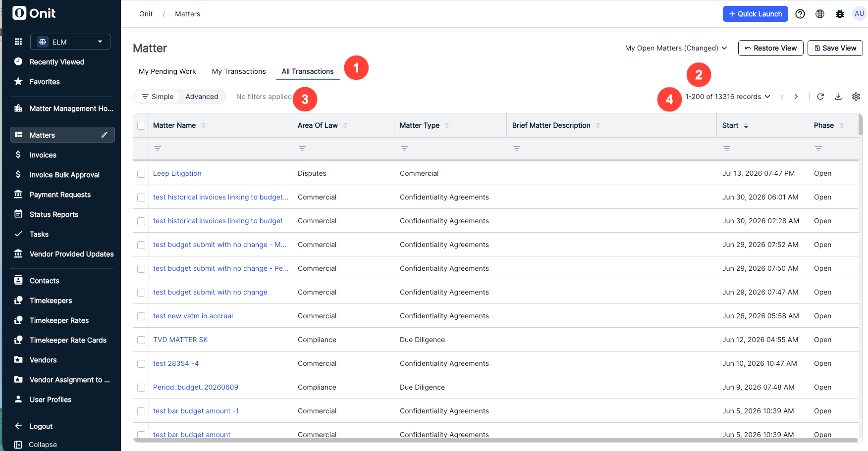Open the table settings gear

coord(856,97)
